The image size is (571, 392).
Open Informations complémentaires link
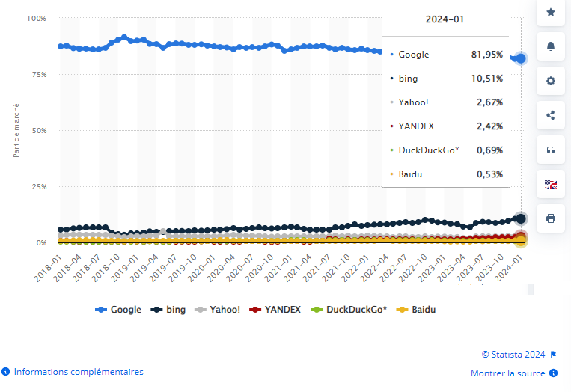click(x=79, y=372)
